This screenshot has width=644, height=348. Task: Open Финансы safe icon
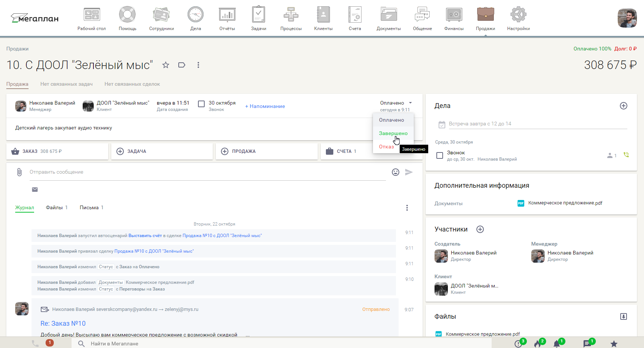454,15
